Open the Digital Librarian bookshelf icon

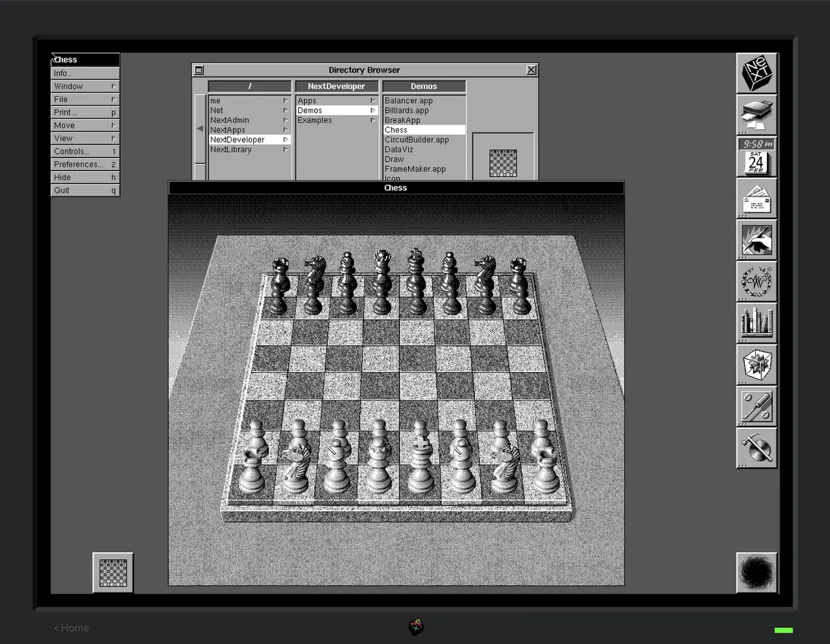click(757, 324)
